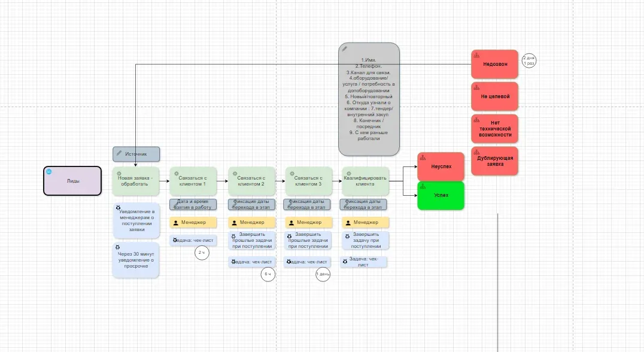Select the 1 день timer circle

pyautogui.click(x=323, y=274)
